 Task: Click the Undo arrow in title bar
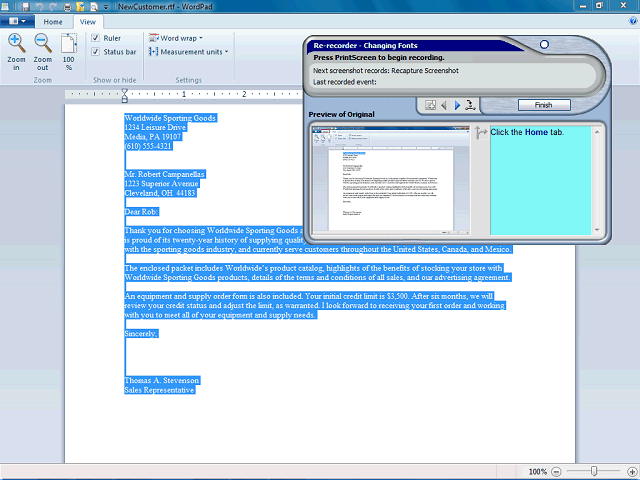(40, 7)
